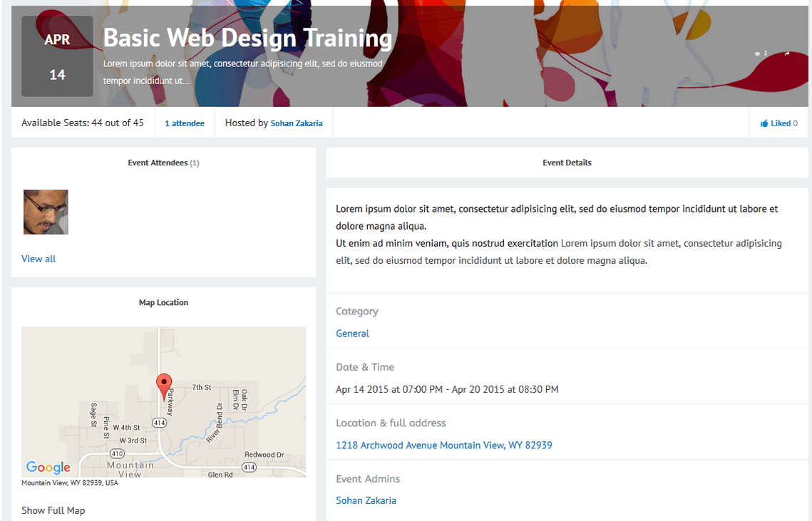The height and width of the screenshot is (521, 812).
Task: Select the Event Attendees panel header
Action: pyautogui.click(x=163, y=163)
